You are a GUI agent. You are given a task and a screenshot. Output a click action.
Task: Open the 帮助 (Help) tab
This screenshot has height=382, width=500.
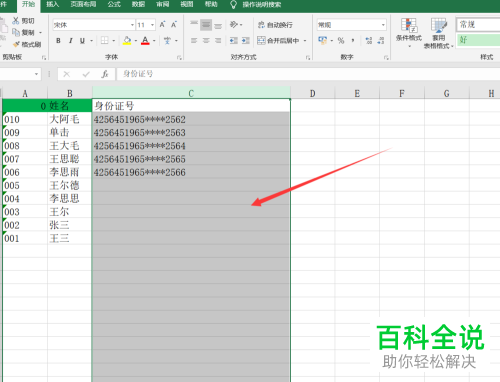[211, 4]
